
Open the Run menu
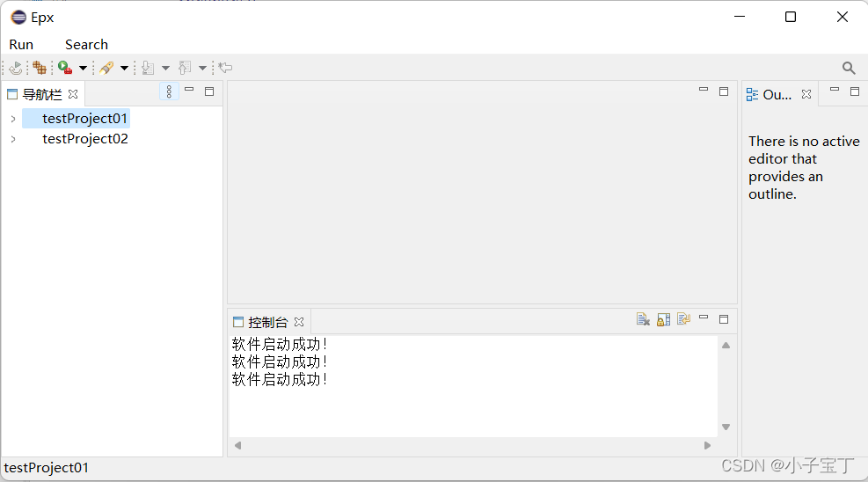pyautogui.click(x=21, y=44)
